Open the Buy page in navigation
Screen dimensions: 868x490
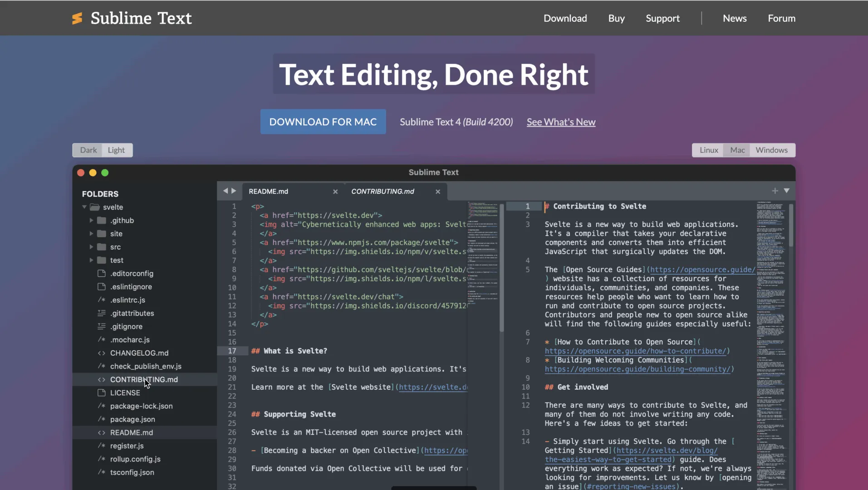(x=616, y=18)
